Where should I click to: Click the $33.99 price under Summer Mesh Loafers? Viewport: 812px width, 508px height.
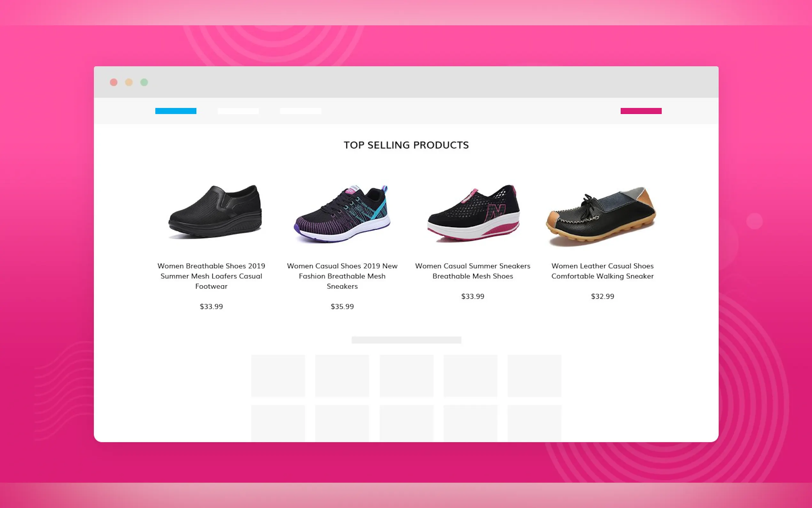tap(211, 306)
